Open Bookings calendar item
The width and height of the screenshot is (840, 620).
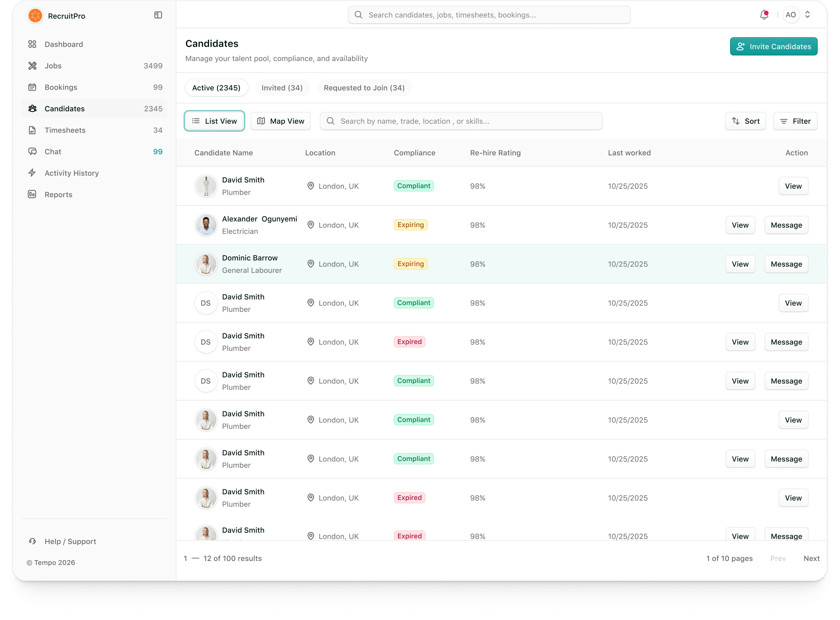tap(95, 87)
